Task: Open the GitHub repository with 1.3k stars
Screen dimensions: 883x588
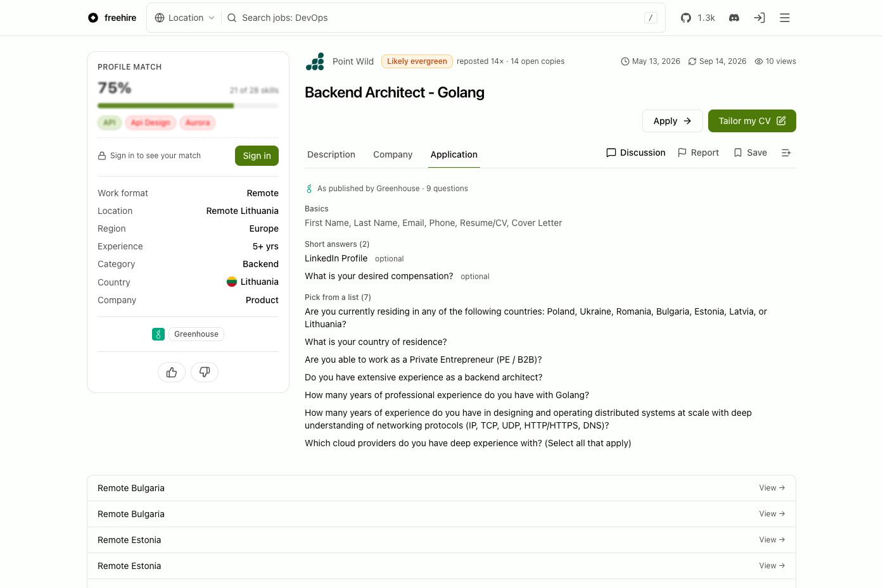Action: pyautogui.click(x=697, y=18)
